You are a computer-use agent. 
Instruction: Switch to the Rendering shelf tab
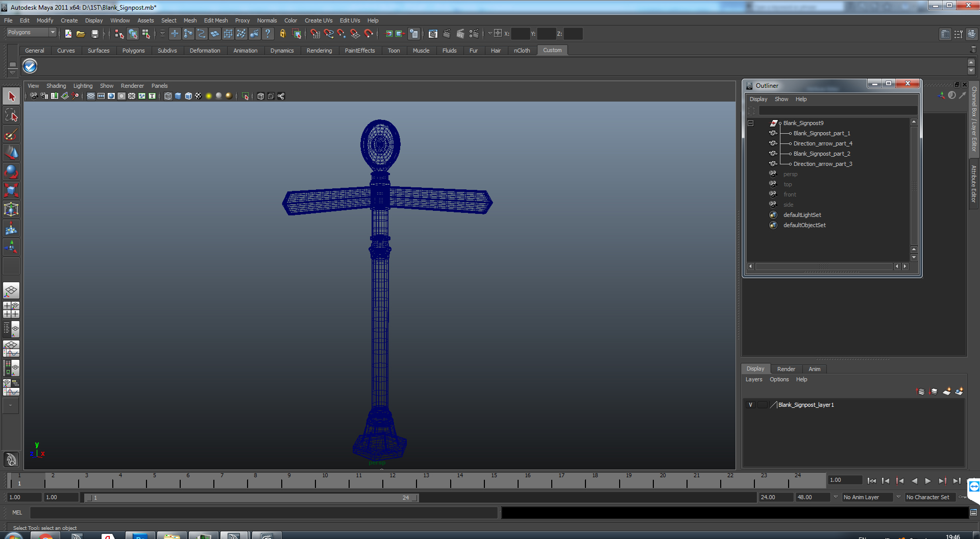(319, 51)
